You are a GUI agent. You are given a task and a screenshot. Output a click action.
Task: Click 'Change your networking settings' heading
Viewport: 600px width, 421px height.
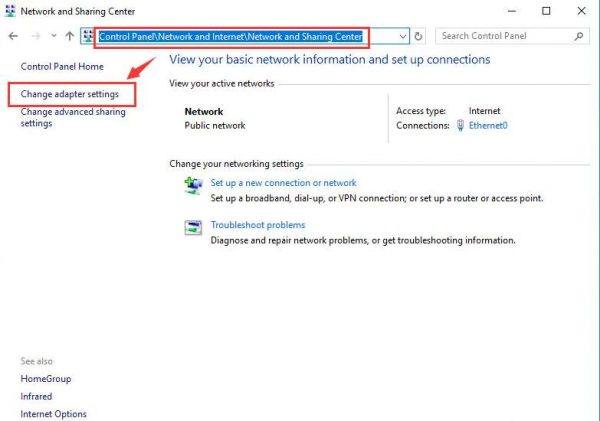pyautogui.click(x=236, y=164)
